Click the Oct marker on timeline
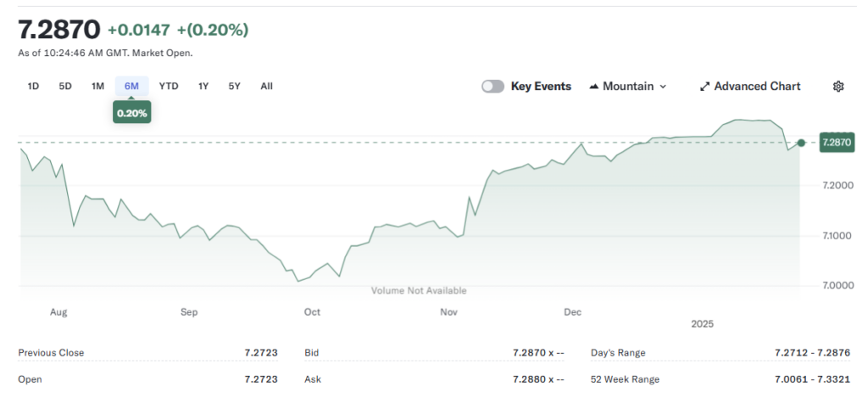Screen dimensions: 868x398 pyautogui.click(x=312, y=312)
